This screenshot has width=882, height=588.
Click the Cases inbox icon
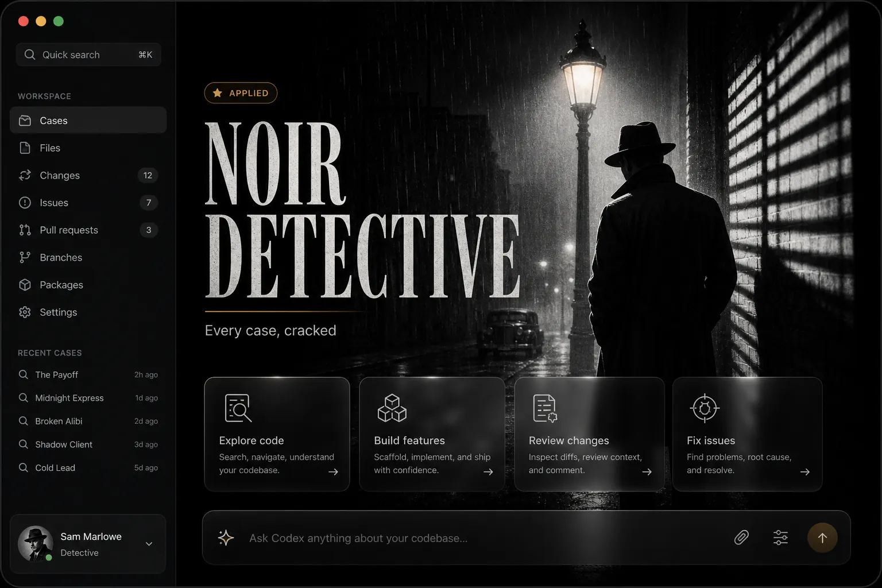pos(25,121)
